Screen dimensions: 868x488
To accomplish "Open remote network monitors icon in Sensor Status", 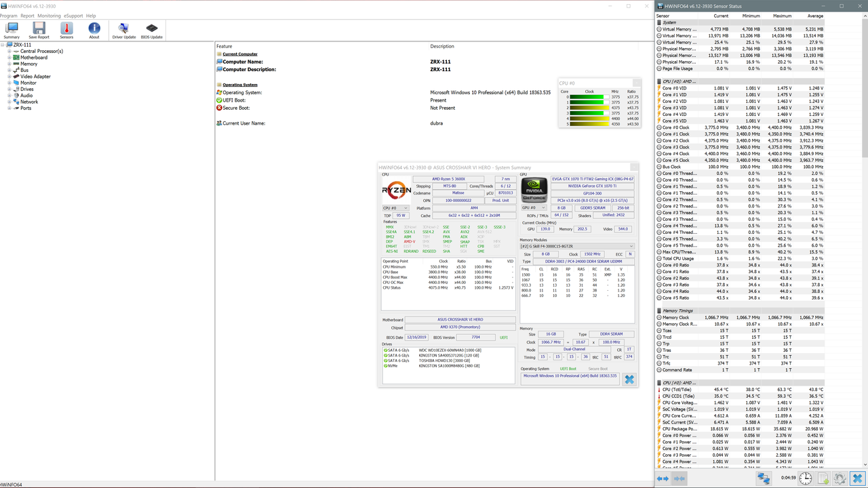I will [764, 479].
